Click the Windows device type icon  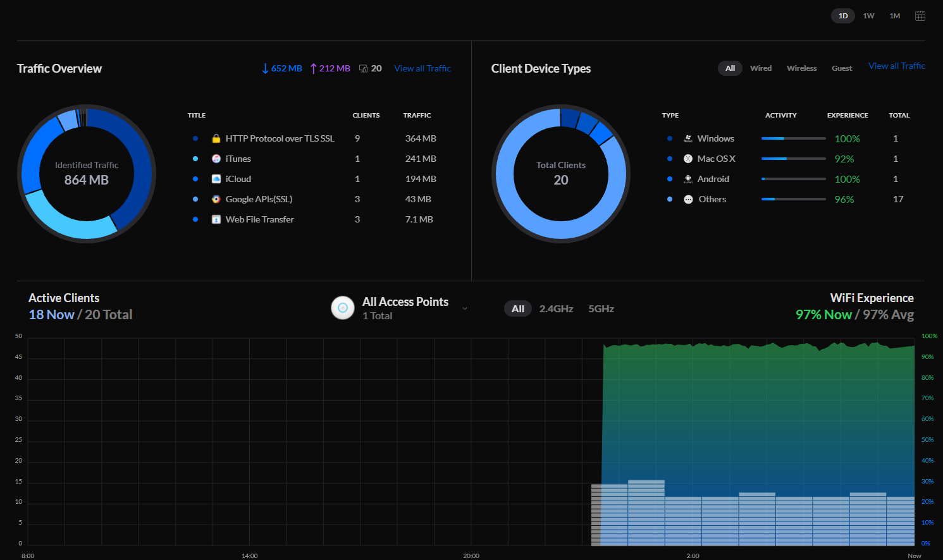(x=688, y=138)
